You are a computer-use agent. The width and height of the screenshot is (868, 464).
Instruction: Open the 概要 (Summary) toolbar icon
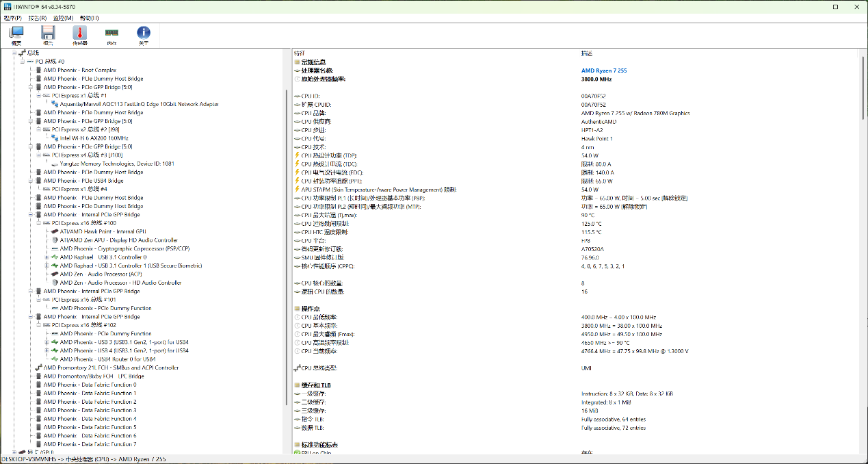pos(16,34)
